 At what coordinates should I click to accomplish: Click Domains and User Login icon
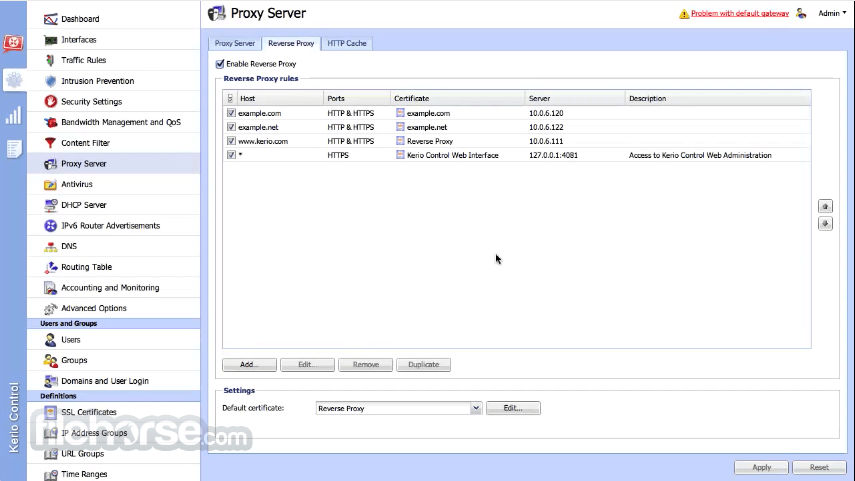coord(50,381)
